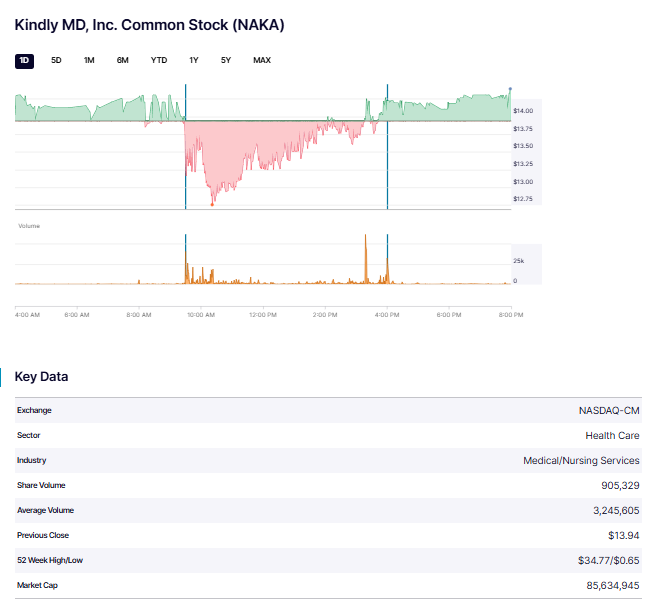Click the 905,329 share volume value
This screenshot has width=662, height=608.
tap(620, 486)
